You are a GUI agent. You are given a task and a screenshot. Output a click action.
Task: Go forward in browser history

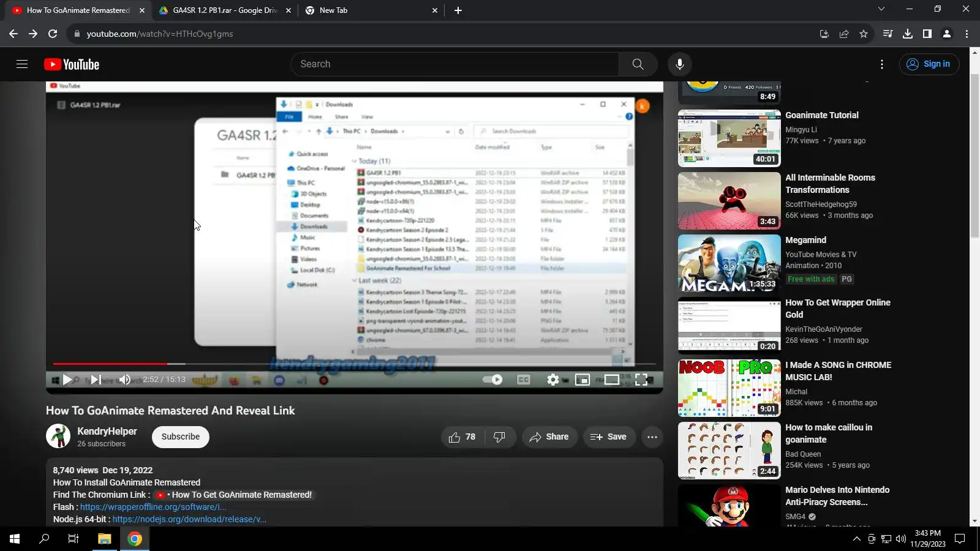(33, 34)
